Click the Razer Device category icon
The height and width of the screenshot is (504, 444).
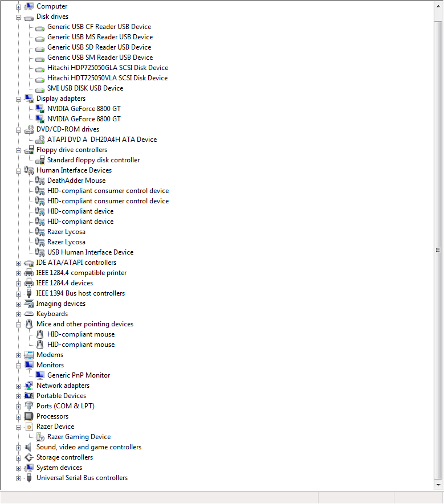[29, 427]
